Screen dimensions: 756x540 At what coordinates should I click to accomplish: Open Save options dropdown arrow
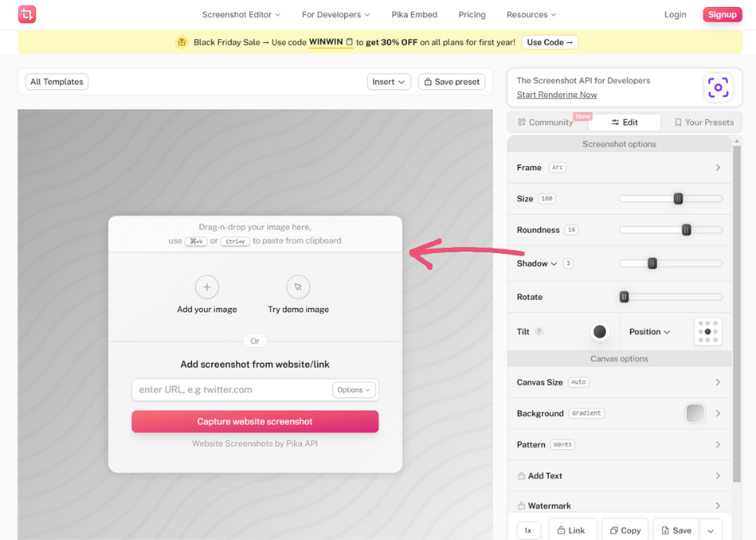tap(711, 531)
